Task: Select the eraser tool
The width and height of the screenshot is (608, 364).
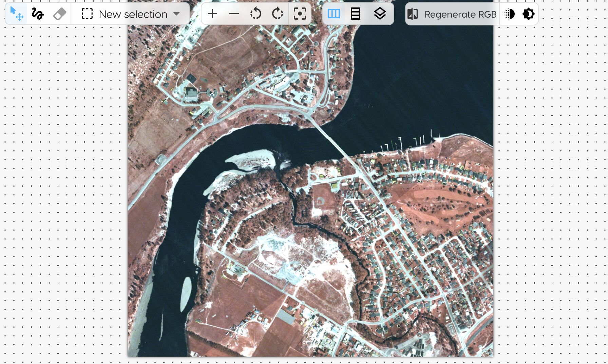Action: pyautogui.click(x=59, y=14)
